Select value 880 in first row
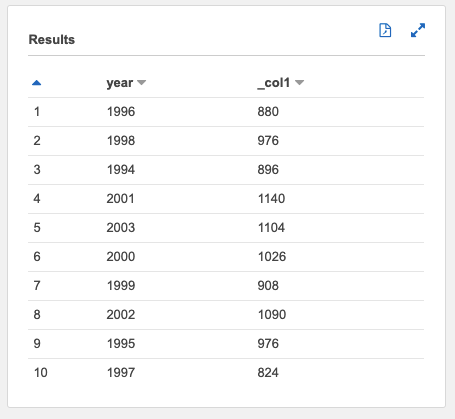Image resolution: width=455 pixels, height=419 pixels. tap(268, 112)
